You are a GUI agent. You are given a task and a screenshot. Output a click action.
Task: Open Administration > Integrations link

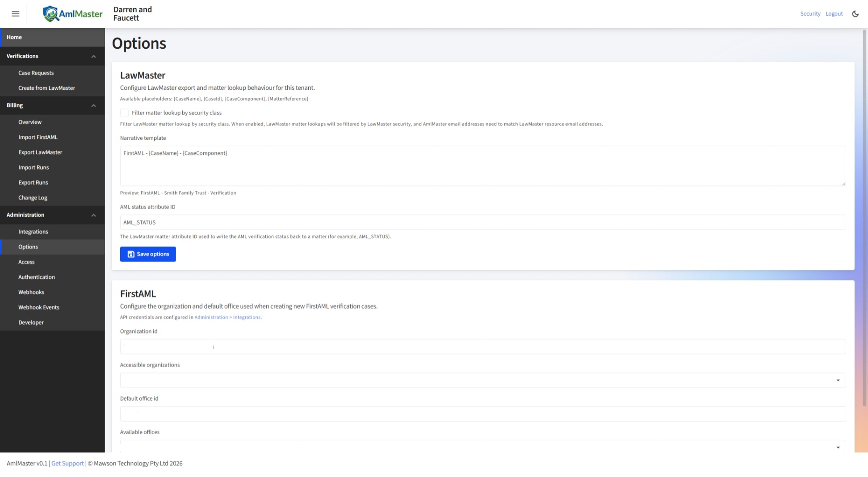click(x=227, y=317)
